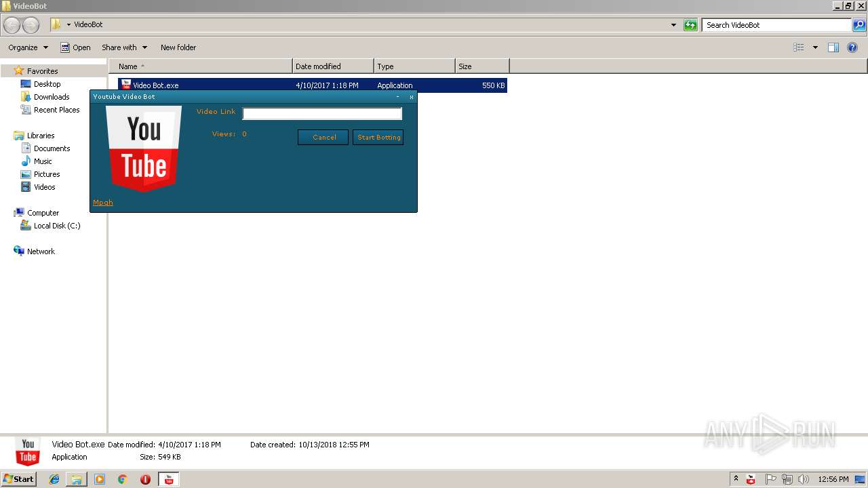
Task: Click inside the Search VideoBot field
Action: 776,25
